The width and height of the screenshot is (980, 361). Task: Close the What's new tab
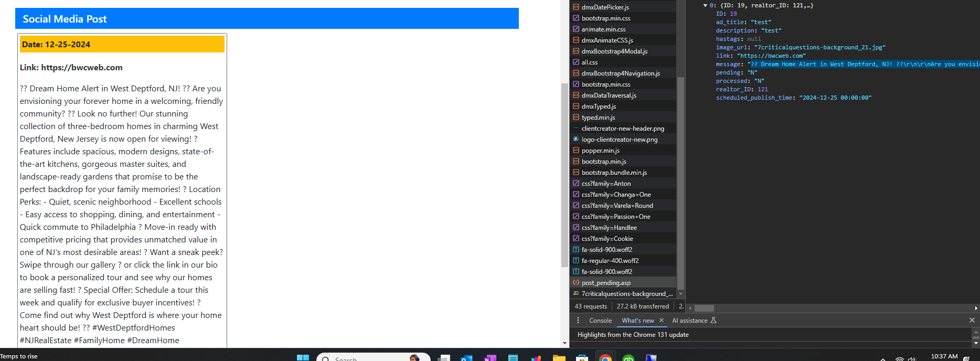[662, 320]
